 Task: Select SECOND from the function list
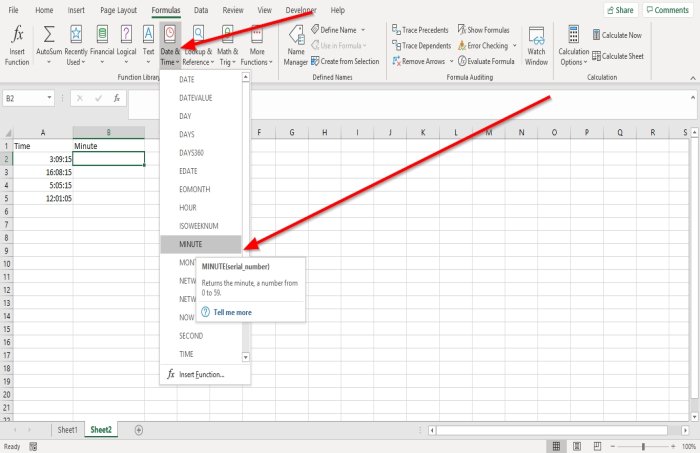(201, 336)
